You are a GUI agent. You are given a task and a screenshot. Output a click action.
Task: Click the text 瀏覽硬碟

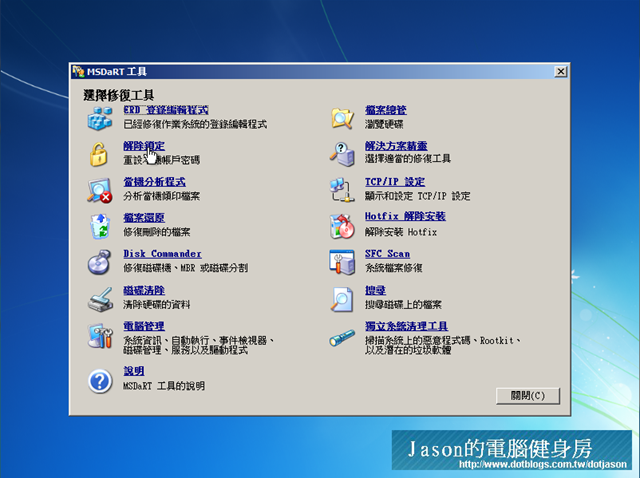pyautogui.click(x=384, y=124)
